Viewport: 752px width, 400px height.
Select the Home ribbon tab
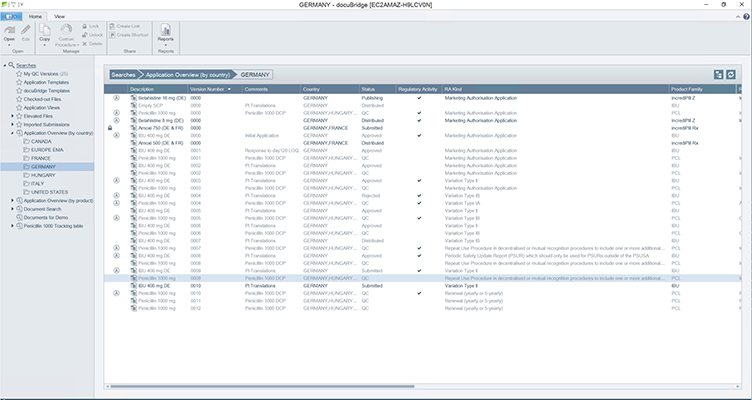click(x=35, y=17)
